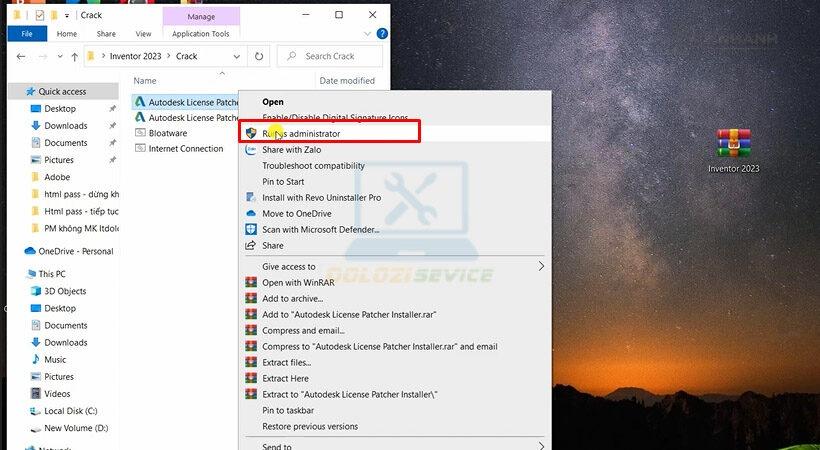
Task: Expand the Send to submenu
Action: tap(541, 446)
